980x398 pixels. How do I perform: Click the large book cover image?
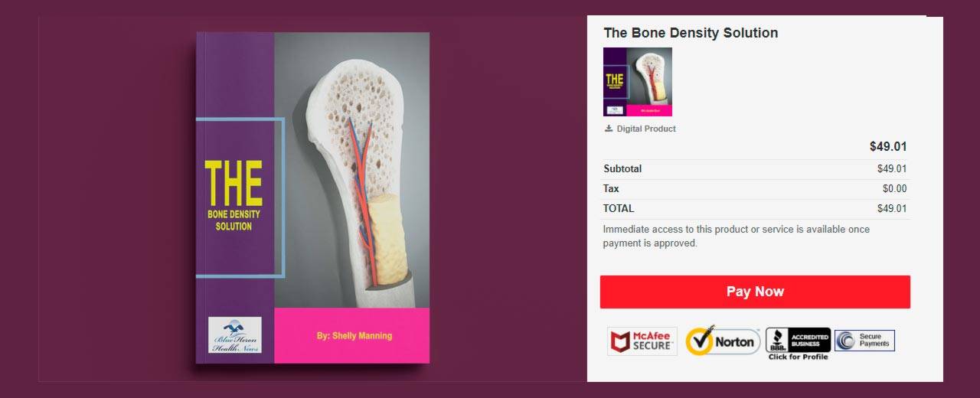(x=312, y=197)
